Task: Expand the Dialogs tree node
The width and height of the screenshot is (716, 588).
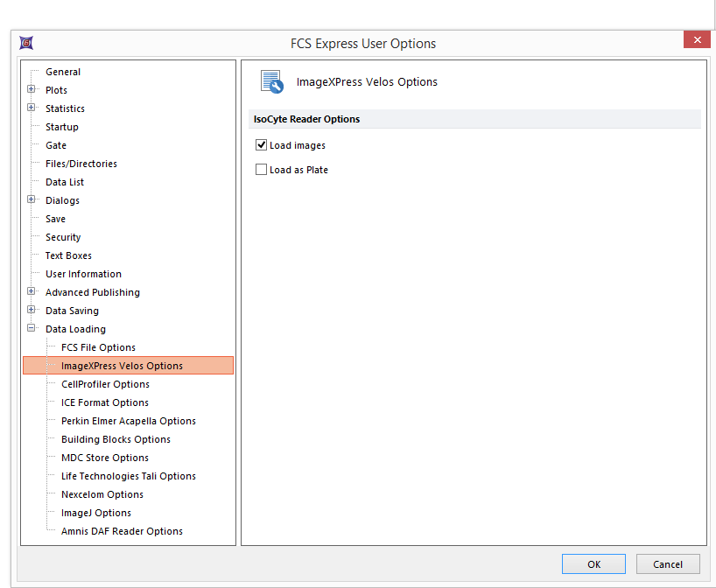Action: click(x=32, y=200)
